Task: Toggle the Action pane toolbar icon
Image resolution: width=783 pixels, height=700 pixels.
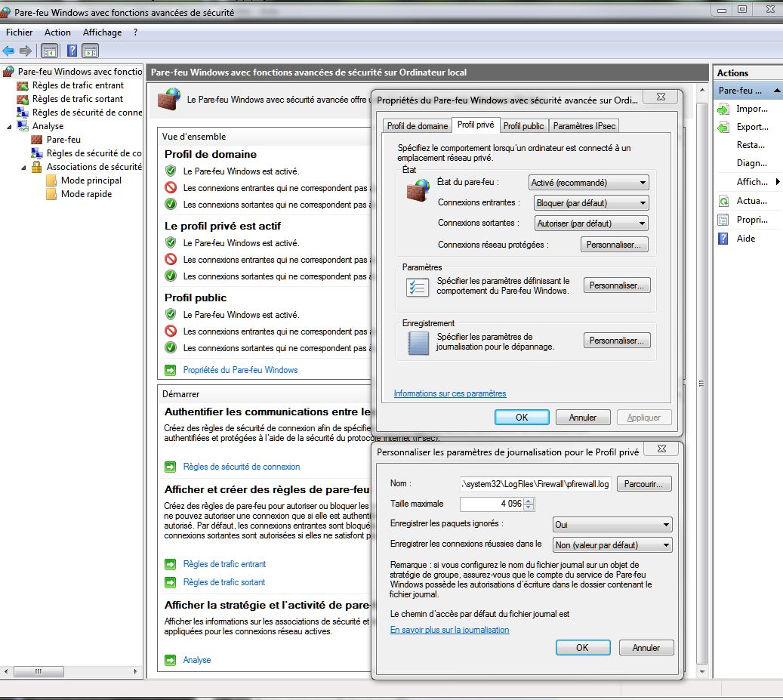Action: (91, 51)
